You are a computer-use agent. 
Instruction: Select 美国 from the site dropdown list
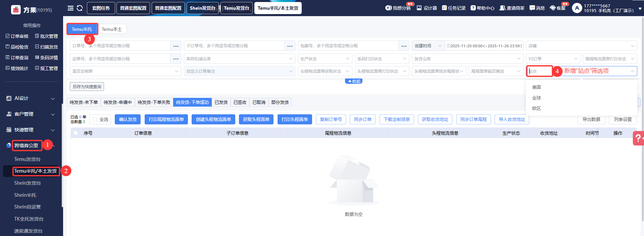coord(536,87)
